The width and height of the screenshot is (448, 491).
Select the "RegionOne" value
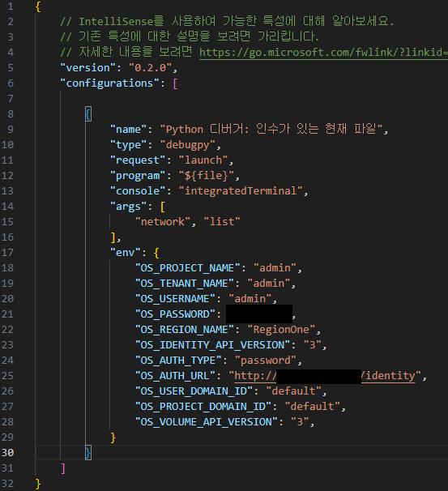(281, 330)
